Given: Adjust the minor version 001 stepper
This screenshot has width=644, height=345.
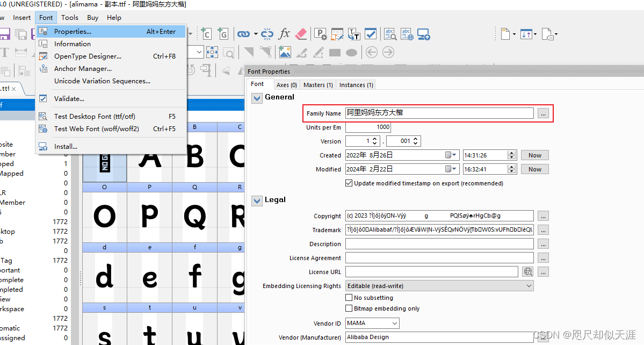Looking at the screenshot, I should 415,141.
